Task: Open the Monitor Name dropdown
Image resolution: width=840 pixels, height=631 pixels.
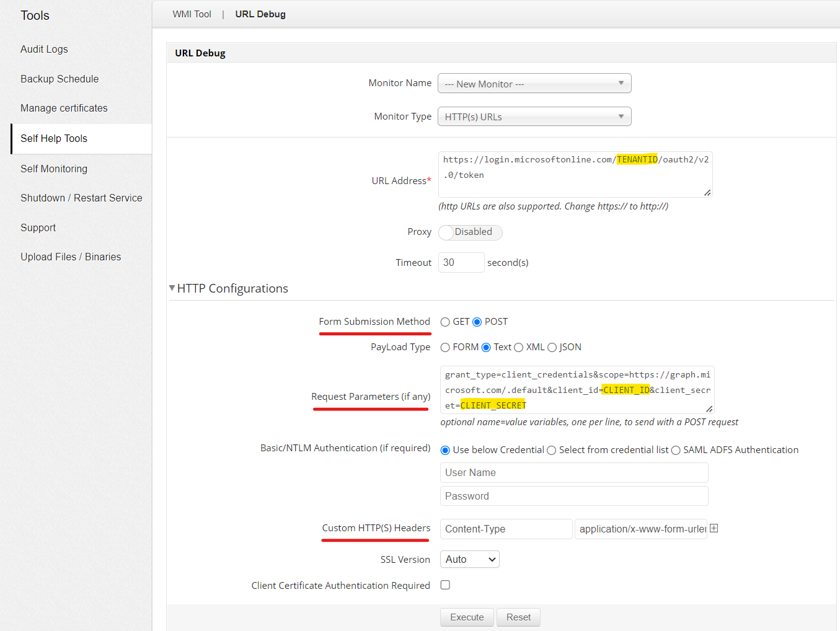Action: coord(534,84)
